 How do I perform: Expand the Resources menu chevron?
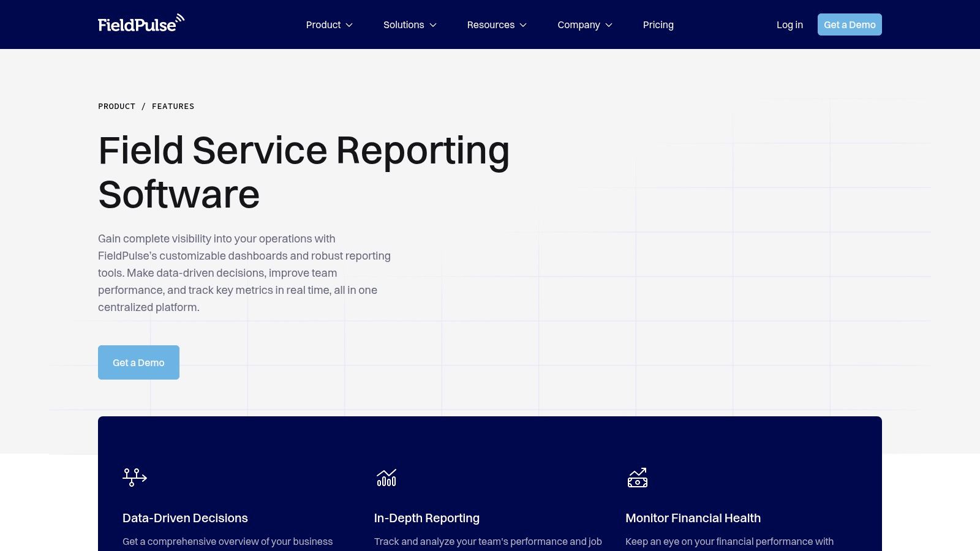point(523,25)
